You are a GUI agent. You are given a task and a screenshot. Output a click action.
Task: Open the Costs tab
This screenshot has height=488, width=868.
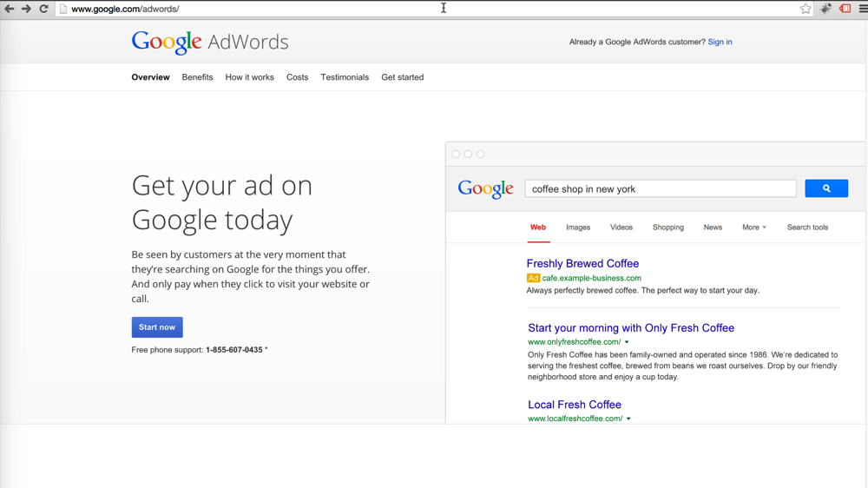pyautogui.click(x=297, y=77)
